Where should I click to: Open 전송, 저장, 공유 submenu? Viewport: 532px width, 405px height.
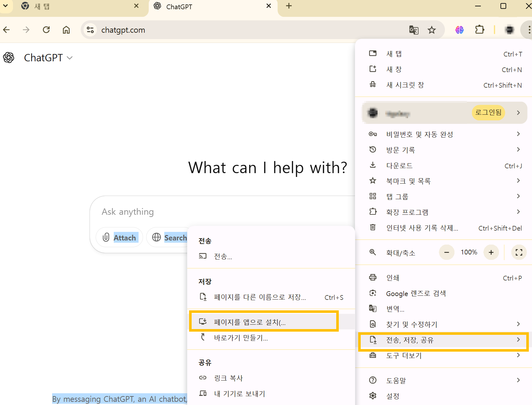[x=444, y=340]
